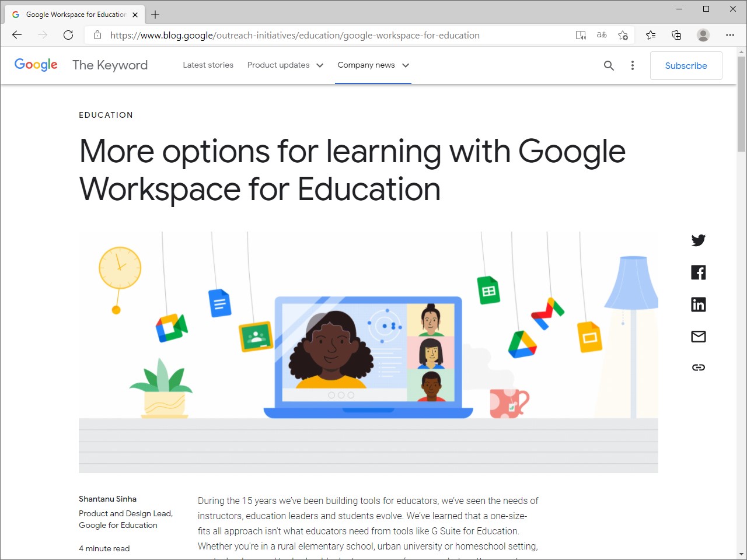Image resolution: width=747 pixels, height=560 pixels.
Task: Open the site's three-dot overflow menu
Action: pyautogui.click(x=632, y=65)
